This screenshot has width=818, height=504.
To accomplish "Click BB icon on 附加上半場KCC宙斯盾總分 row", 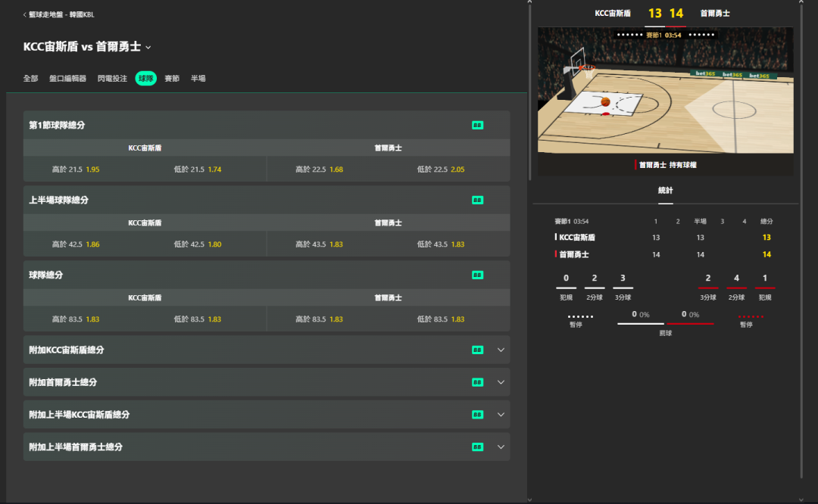I will (477, 415).
